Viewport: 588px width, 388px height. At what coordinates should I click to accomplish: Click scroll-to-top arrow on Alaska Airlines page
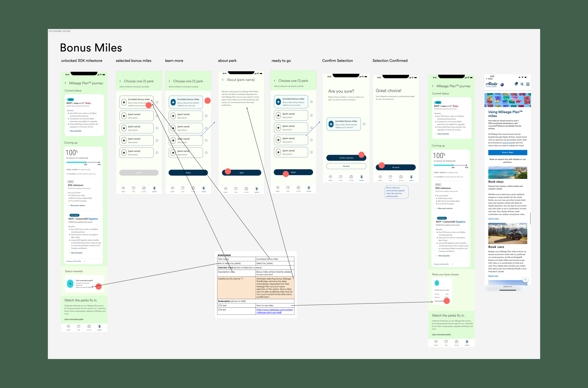[x=525, y=280]
